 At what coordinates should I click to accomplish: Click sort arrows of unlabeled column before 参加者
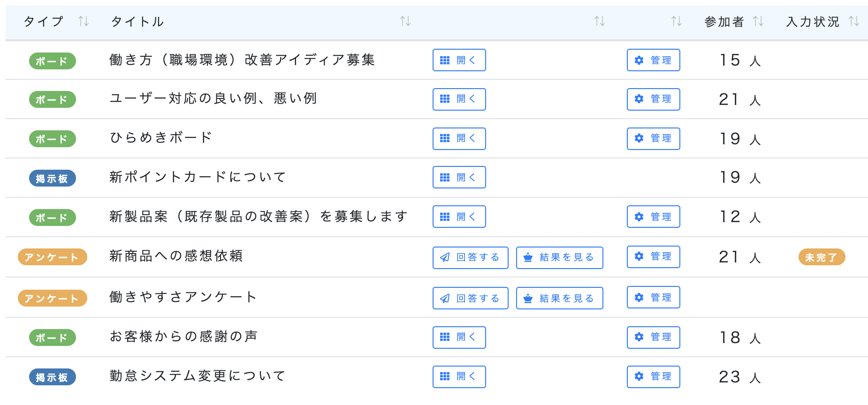pyautogui.click(x=677, y=21)
